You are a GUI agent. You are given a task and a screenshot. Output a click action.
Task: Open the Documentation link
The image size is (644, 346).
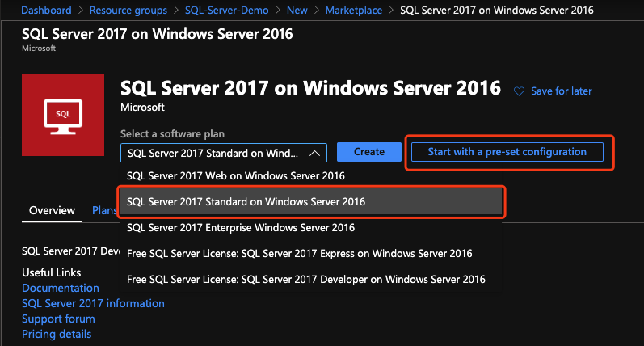[x=61, y=288]
